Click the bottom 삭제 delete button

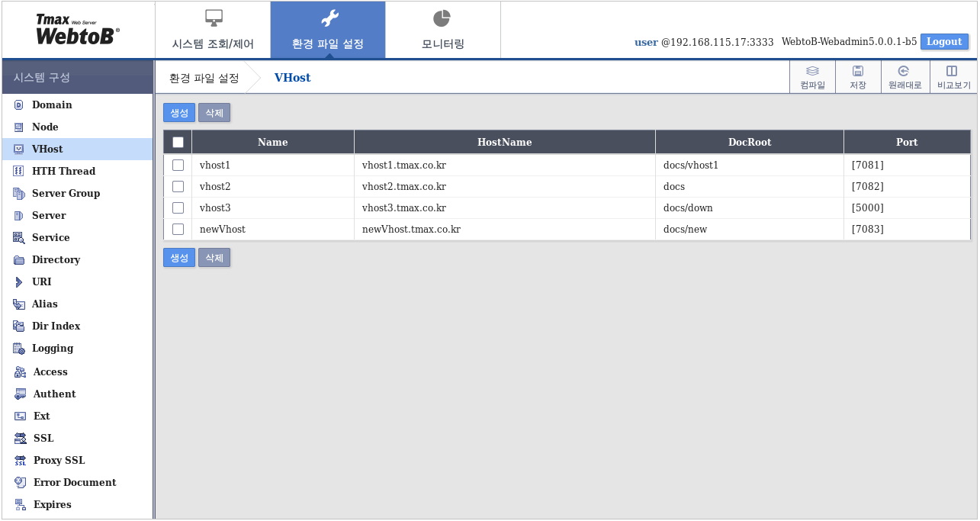(x=214, y=258)
